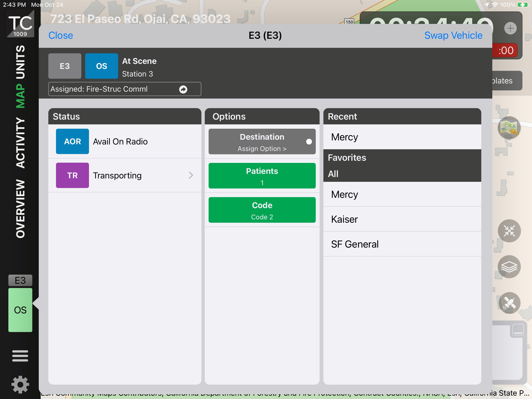Minimize the bottom-right map panel
This screenshot has width=532, height=399.
(518, 329)
